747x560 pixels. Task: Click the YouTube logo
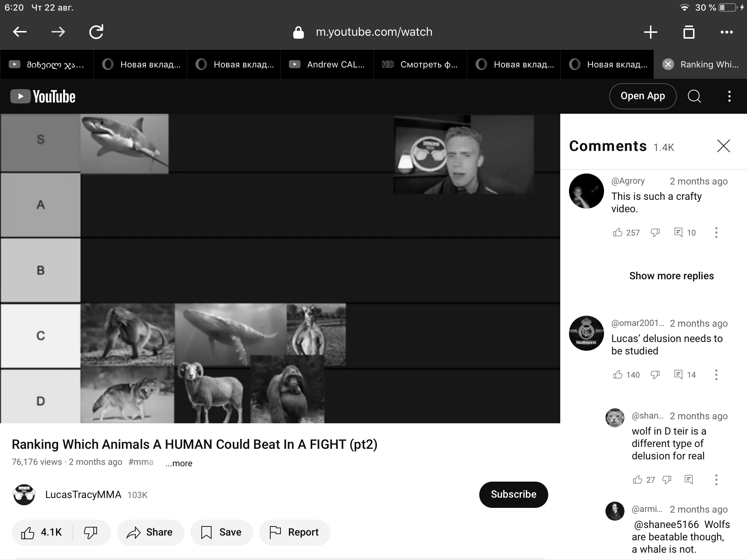43,97
